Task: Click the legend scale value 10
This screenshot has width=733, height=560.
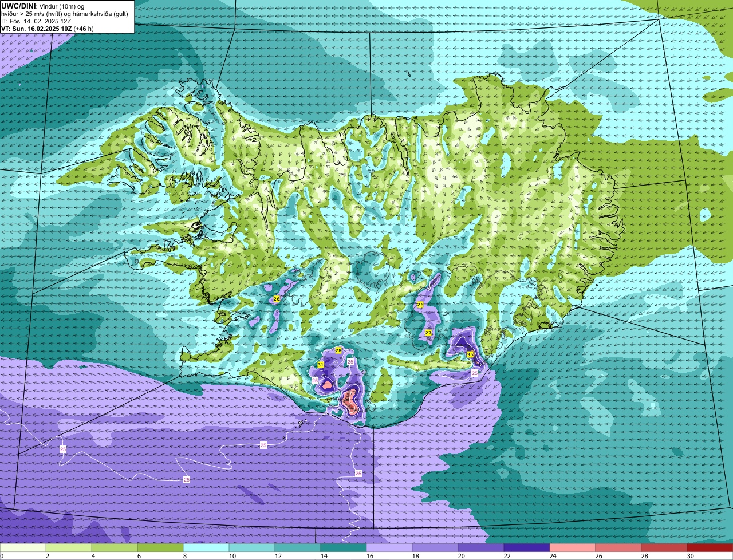Action: pyautogui.click(x=232, y=556)
